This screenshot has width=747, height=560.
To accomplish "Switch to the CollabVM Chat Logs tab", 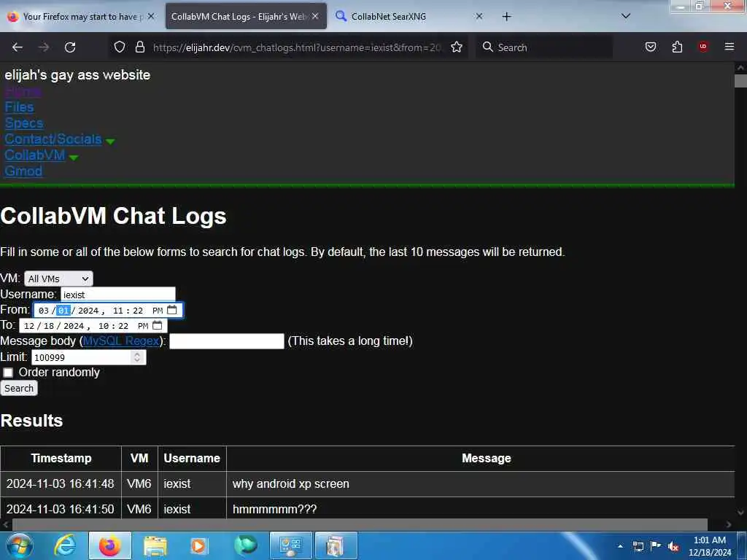I will 246,17.
